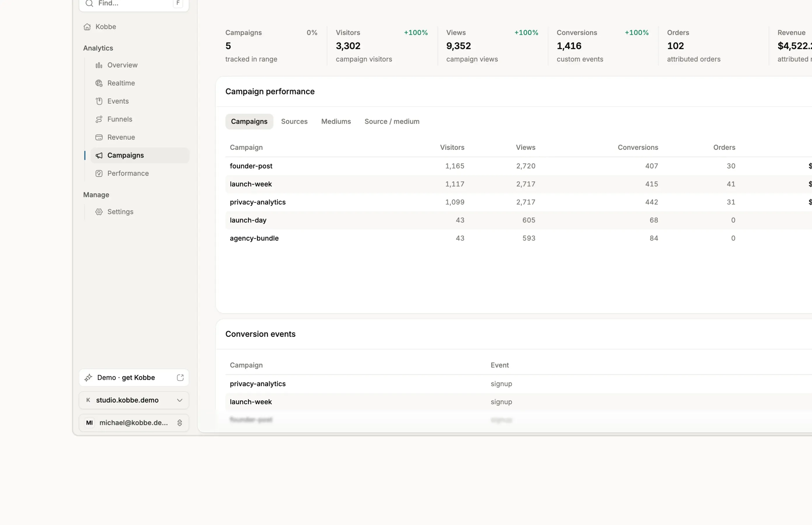The image size is (812, 525).
Task: Click the Funnels icon
Action: click(99, 119)
